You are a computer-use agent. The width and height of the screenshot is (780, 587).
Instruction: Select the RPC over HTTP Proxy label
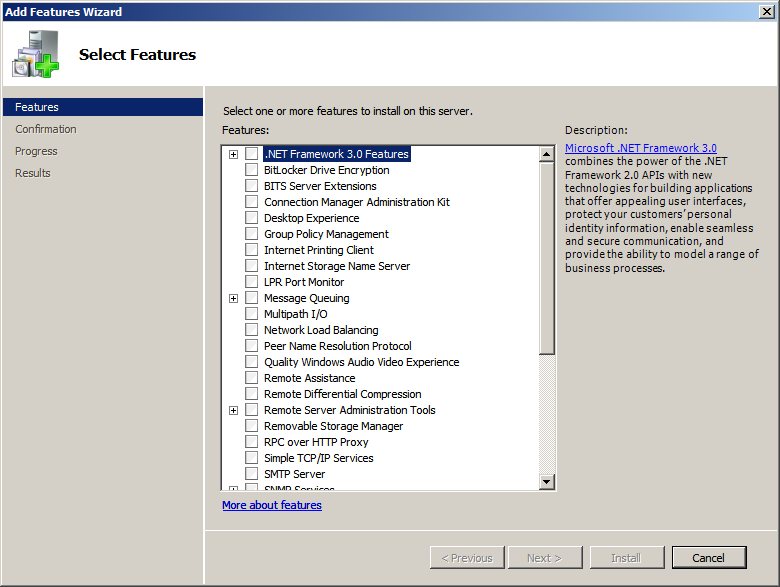tap(316, 442)
